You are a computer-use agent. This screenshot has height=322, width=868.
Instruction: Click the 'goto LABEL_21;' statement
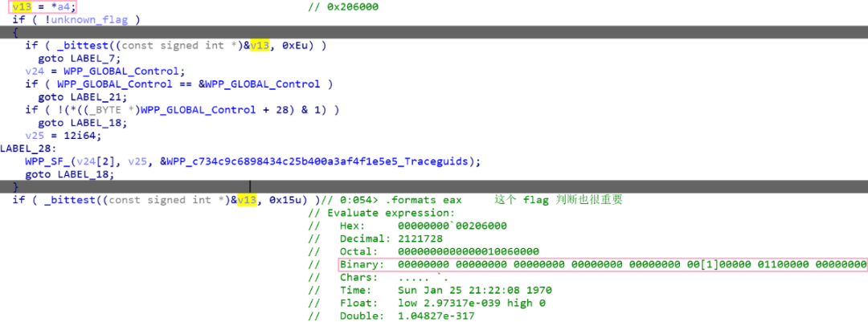point(82,97)
